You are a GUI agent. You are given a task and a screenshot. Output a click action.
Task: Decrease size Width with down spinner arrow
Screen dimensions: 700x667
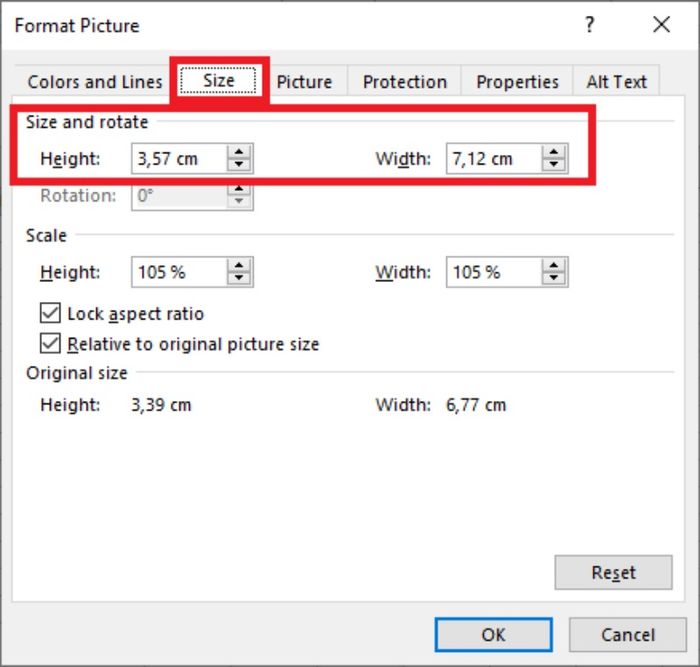point(554,165)
